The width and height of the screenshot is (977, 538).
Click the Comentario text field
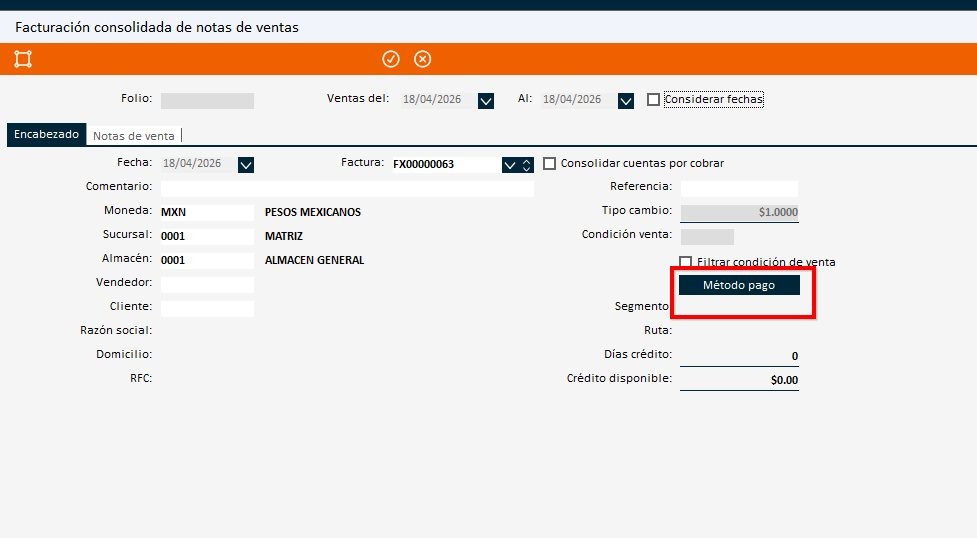point(346,188)
